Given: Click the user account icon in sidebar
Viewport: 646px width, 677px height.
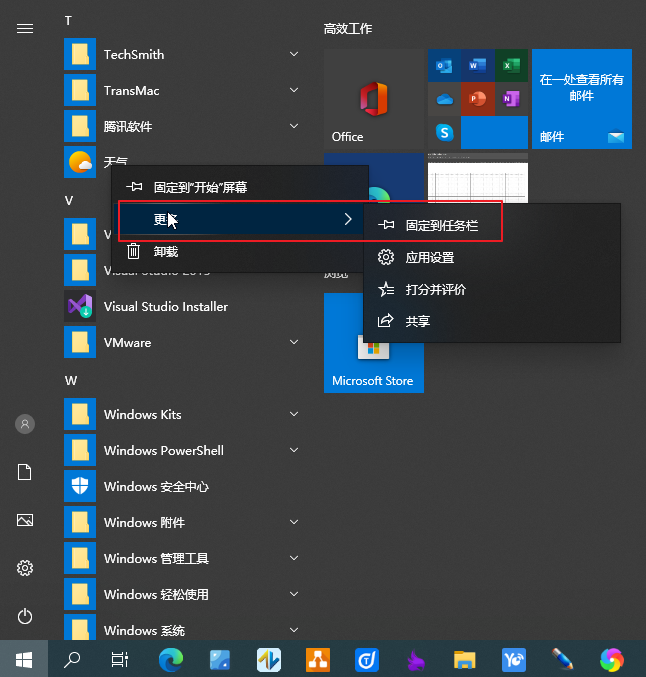Looking at the screenshot, I should tap(25, 424).
